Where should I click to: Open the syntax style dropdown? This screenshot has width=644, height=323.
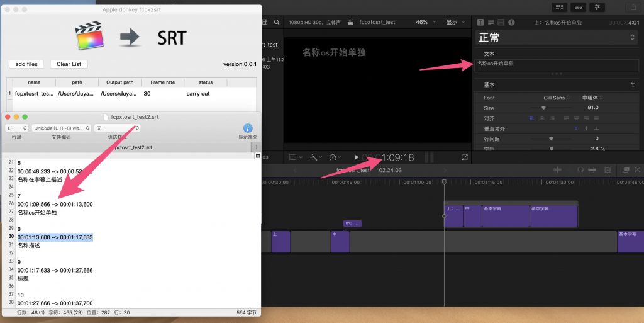point(117,128)
